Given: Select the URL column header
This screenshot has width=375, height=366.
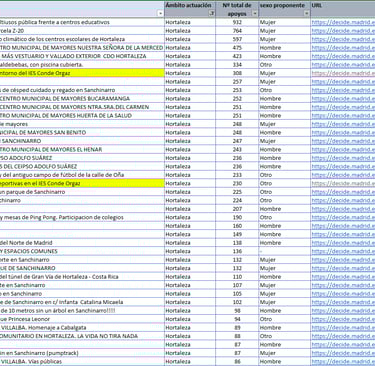Looking at the screenshot, I should (343, 9).
